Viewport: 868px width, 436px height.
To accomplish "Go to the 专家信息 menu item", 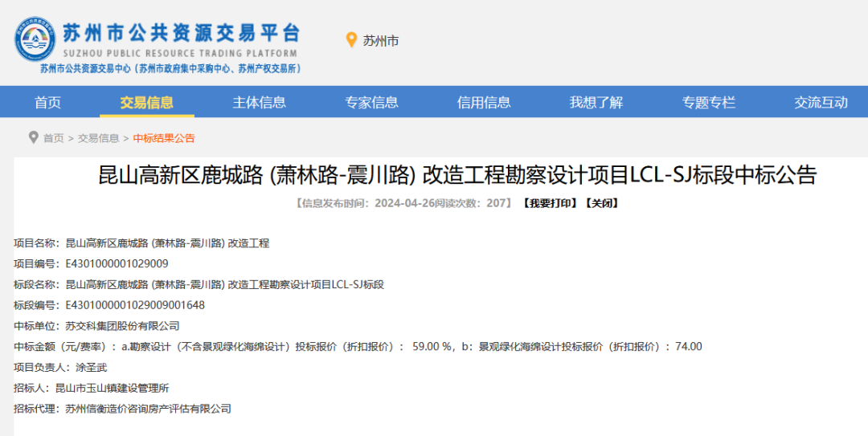I will click(x=371, y=102).
